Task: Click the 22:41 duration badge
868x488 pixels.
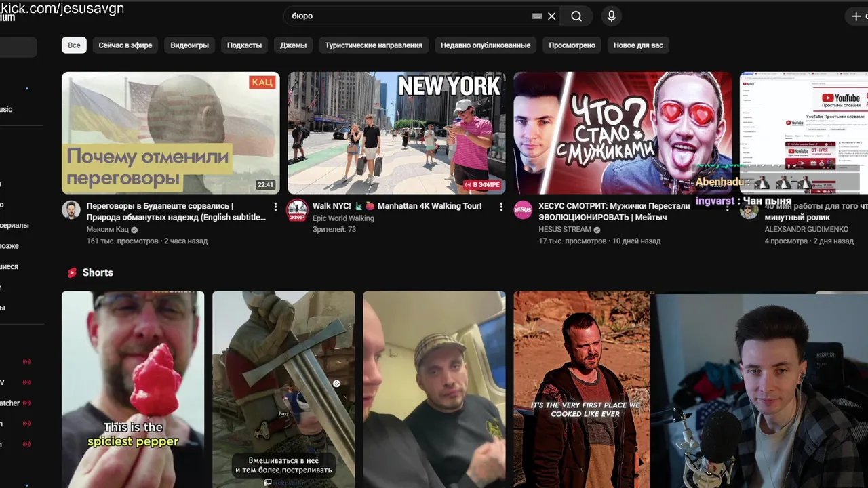Action: point(265,184)
